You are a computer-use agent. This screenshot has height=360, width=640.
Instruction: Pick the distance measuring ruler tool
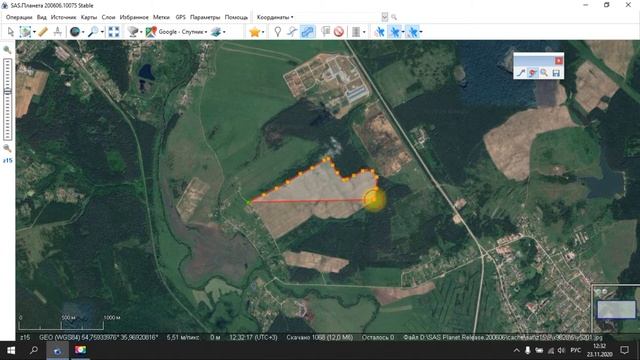(43, 31)
